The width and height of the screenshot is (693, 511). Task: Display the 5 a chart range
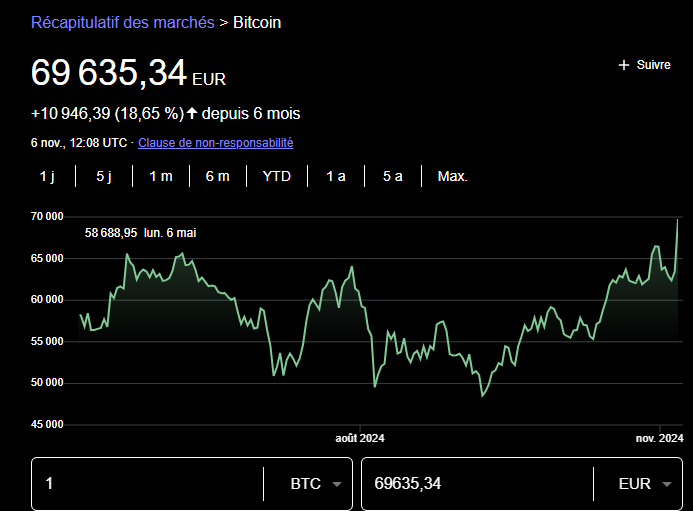coord(393,176)
